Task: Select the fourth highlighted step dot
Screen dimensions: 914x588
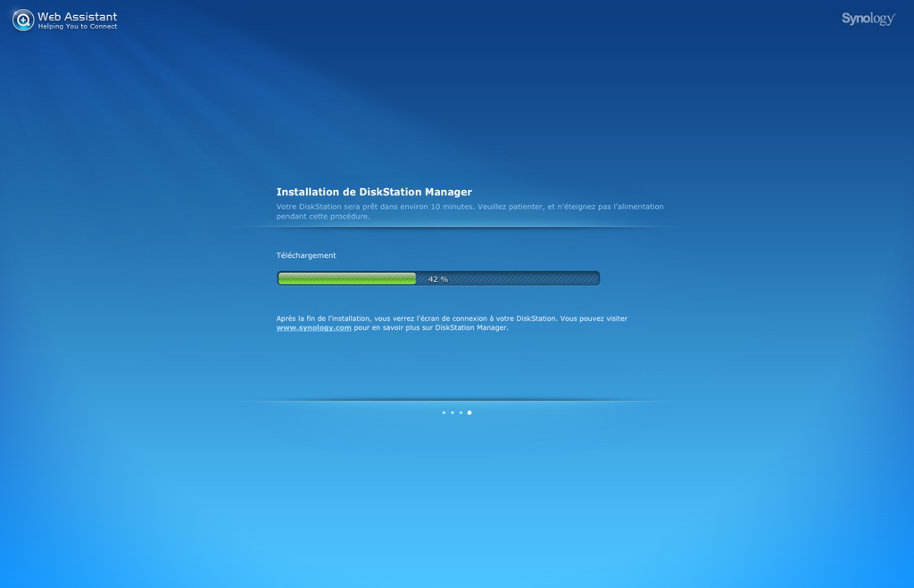Action: click(469, 412)
